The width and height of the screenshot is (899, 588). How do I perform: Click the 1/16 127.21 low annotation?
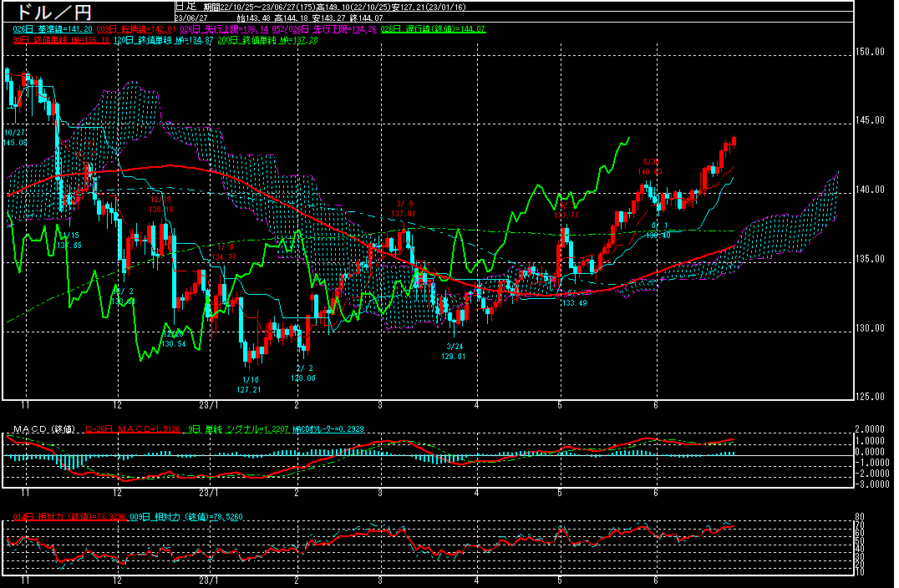point(249,384)
